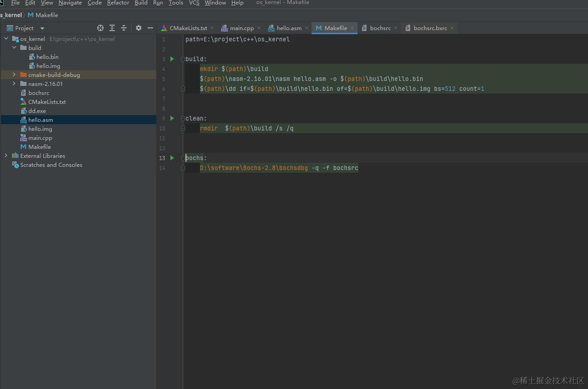Viewport: 588px width, 389px height.
Task: Expand External Libraries in the tree
Action: coord(6,156)
